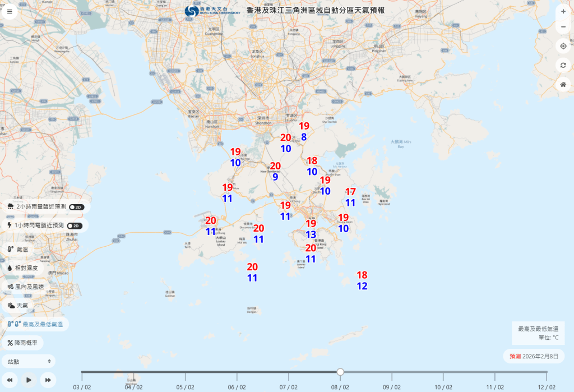The width and height of the screenshot is (574, 392).
Task: Open the hamburger menu at top left
Action: pos(9,11)
